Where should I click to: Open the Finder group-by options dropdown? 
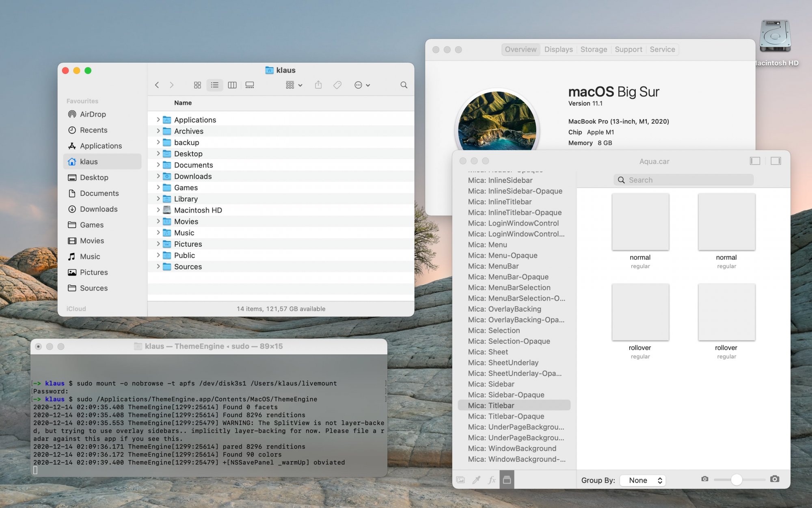point(294,85)
